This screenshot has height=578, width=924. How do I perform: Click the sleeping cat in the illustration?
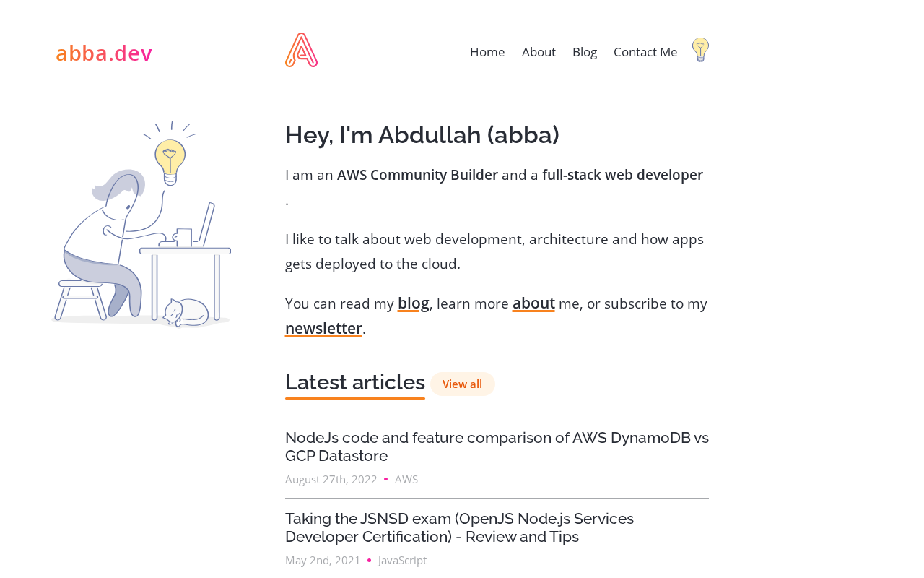(x=185, y=312)
